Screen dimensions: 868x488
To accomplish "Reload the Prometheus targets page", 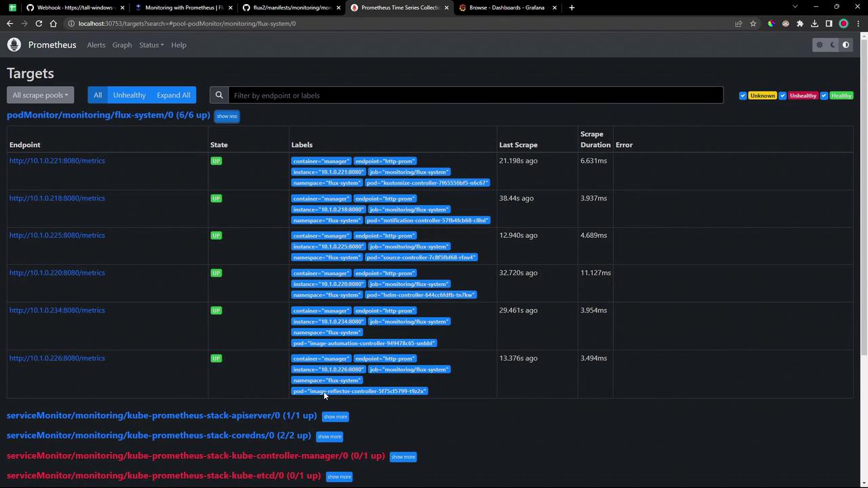I will point(39,24).
